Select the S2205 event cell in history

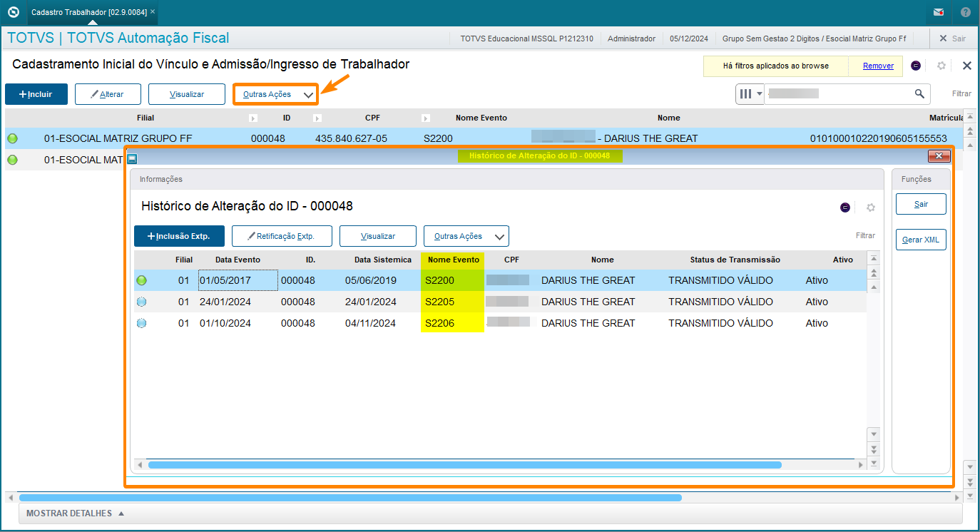[452, 302]
